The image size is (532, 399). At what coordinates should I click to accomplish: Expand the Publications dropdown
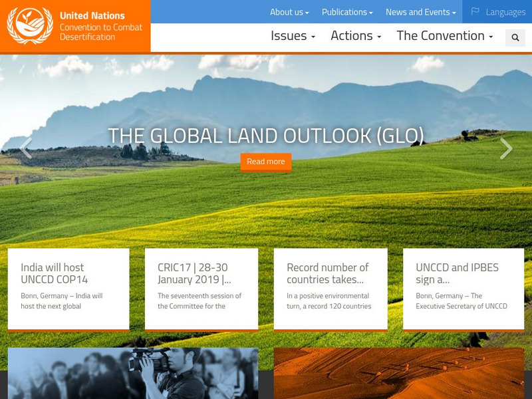[x=347, y=12]
